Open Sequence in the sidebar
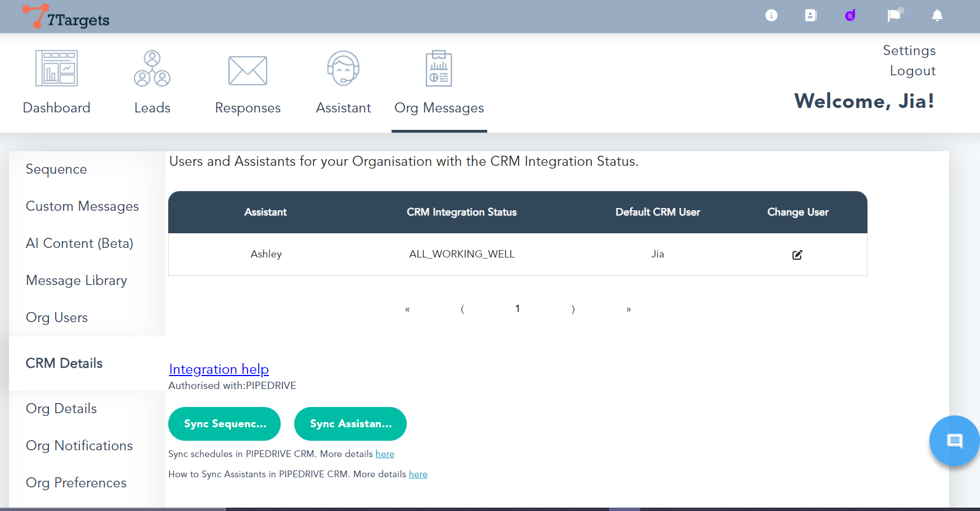This screenshot has height=511, width=980. [56, 169]
